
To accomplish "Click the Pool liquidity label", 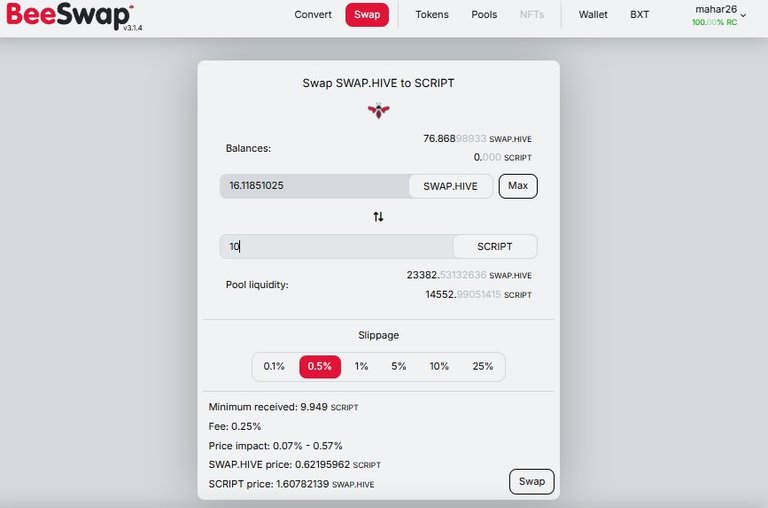I will pyautogui.click(x=257, y=285).
